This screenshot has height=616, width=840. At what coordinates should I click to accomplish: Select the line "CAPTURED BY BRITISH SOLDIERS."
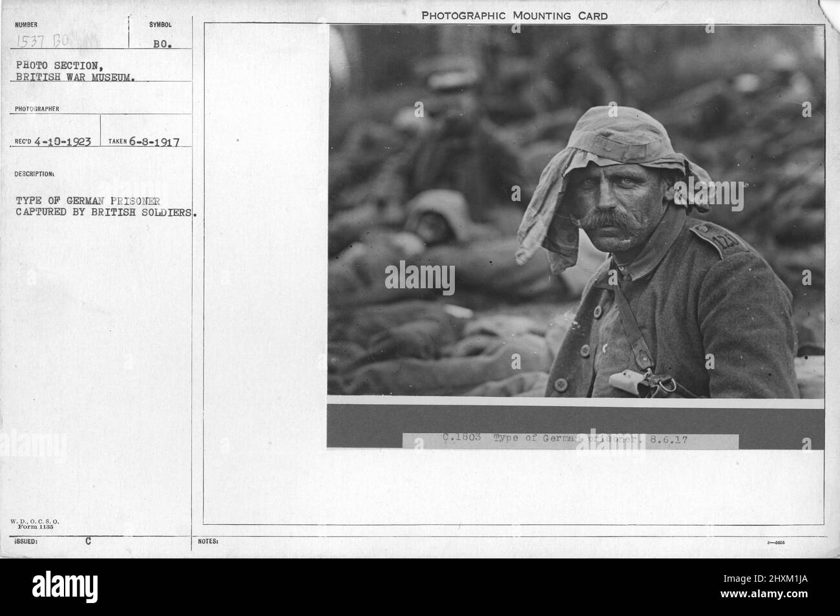point(106,213)
